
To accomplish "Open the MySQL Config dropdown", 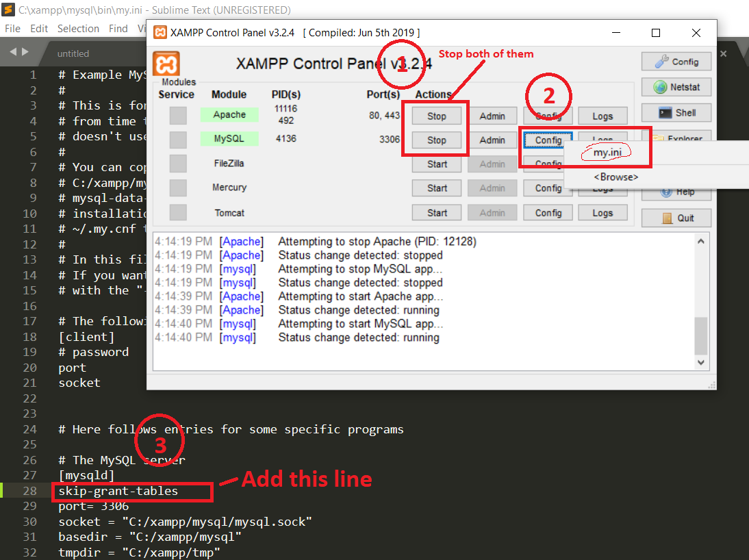I will pos(548,140).
